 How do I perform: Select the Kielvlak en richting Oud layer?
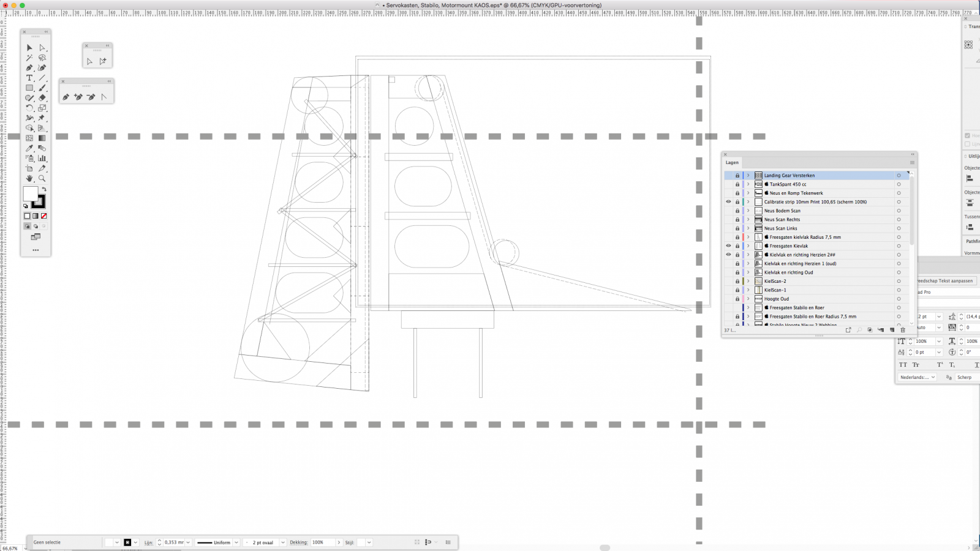(788, 272)
